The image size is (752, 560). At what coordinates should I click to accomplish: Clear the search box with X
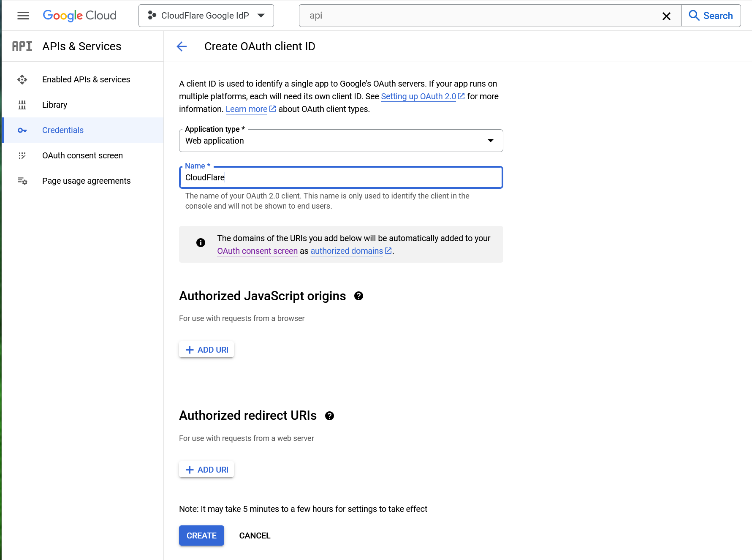click(666, 16)
